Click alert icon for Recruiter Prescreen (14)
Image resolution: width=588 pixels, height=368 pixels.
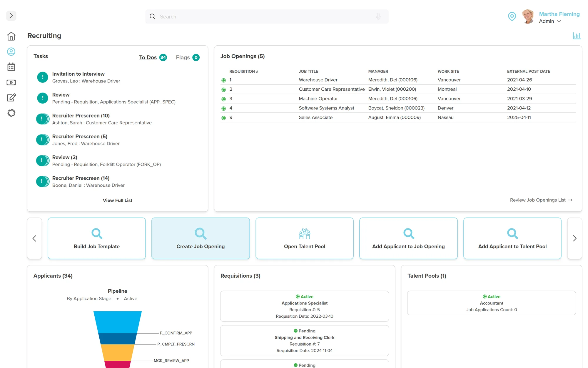click(43, 182)
